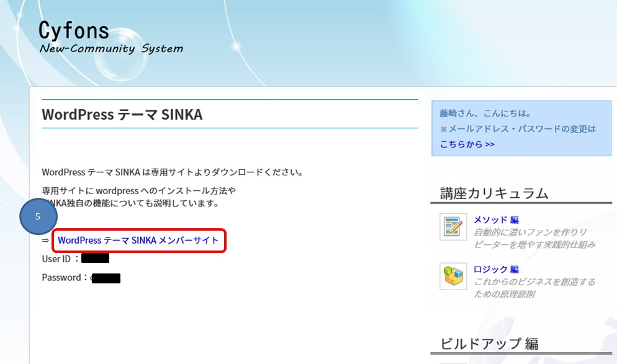This screenshot has width=617, height=364.
Task: Select the ビルドアップ編 section heading
Action: point(489,342)
